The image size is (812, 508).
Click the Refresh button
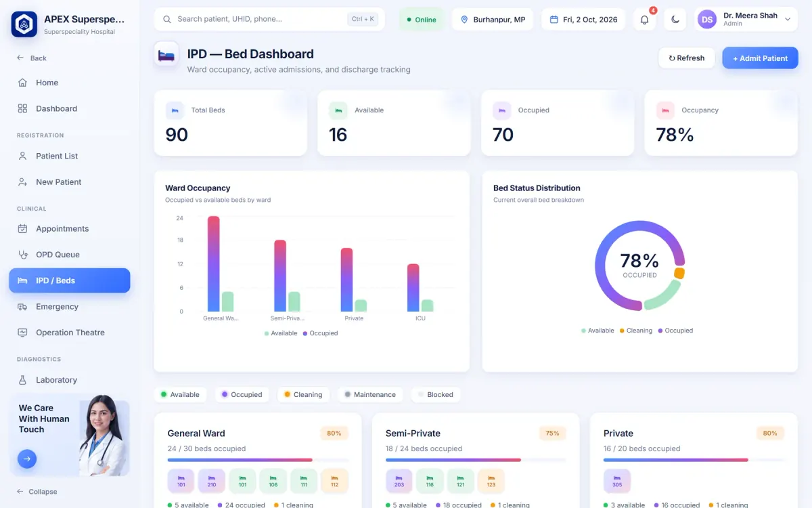687,58
